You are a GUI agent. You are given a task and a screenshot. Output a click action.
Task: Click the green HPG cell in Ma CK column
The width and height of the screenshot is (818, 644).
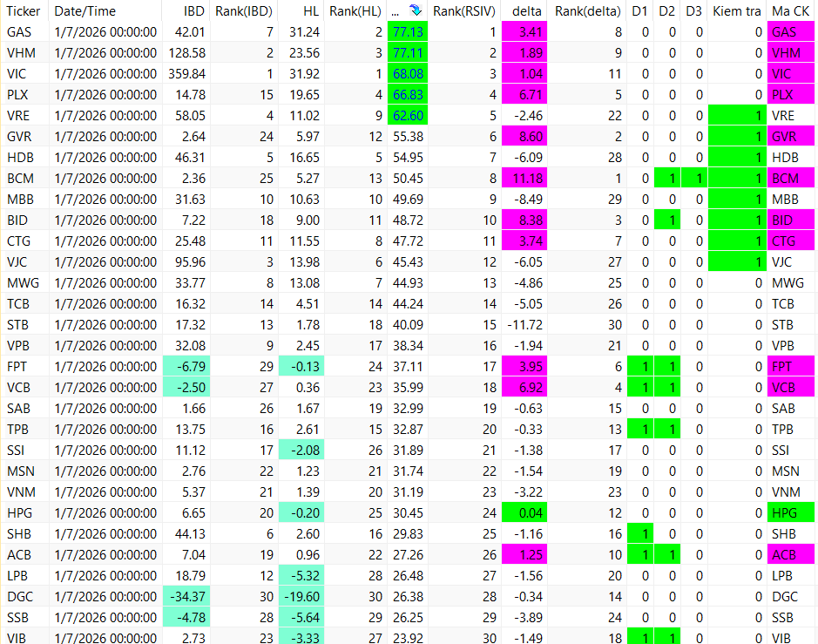791,512
